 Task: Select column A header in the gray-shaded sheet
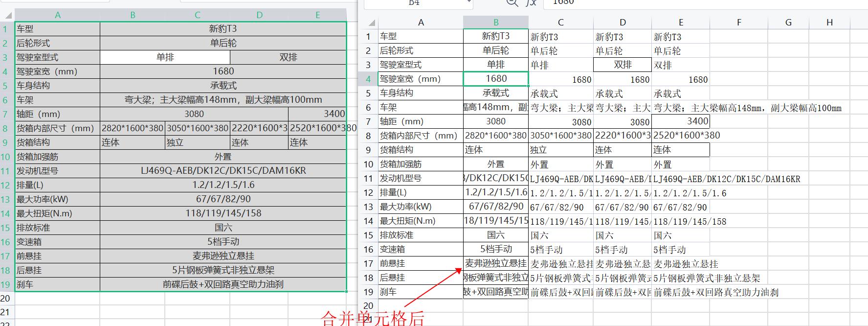tap(58, 15)
